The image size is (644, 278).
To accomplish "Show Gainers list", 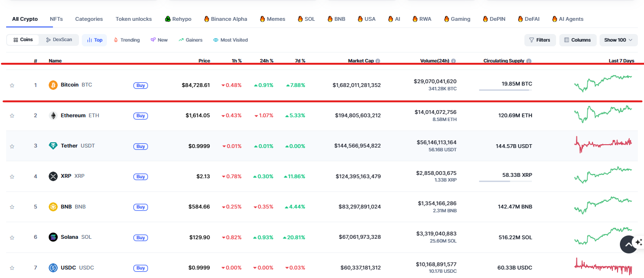I will [191, 40].
